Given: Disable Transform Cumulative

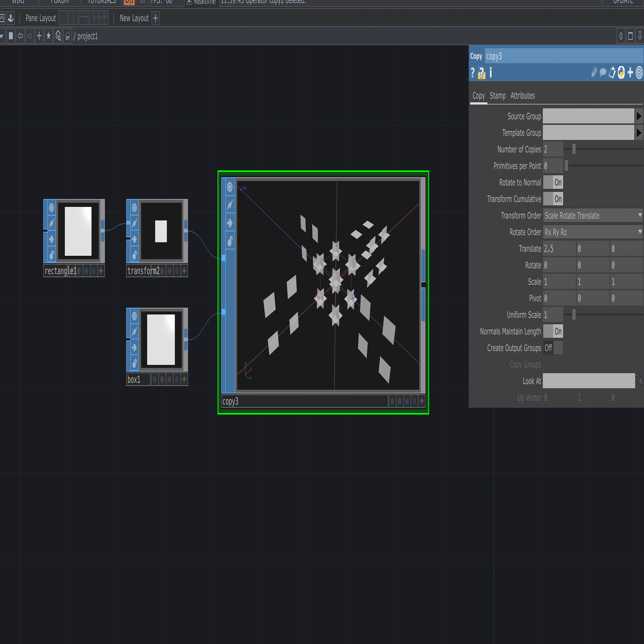Looking at the screenshot, I should (x=554, y=199).
